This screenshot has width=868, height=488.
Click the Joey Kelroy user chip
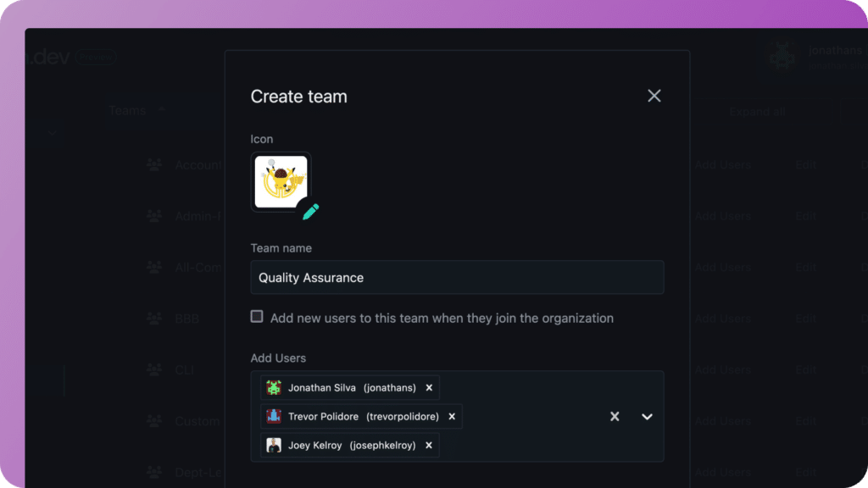350,446
